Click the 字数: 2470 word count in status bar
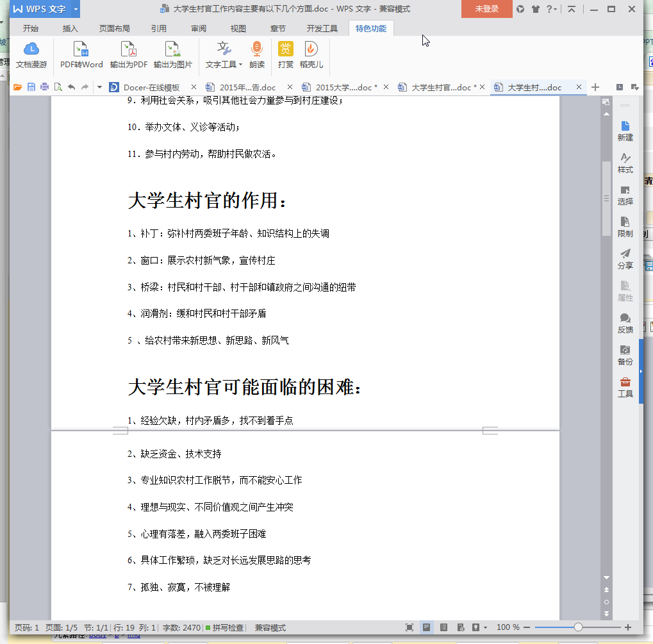The width and height of the screenshot is (653, 644). (181, 627)
